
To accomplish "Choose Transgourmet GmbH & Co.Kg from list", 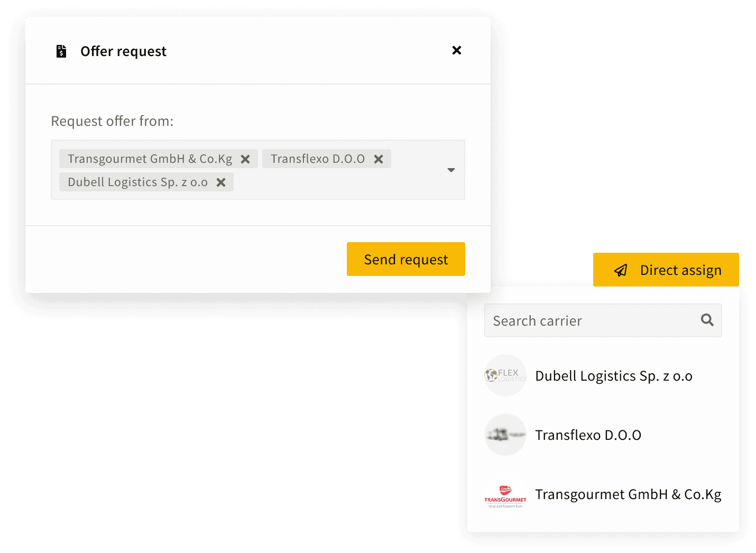I will tap(628, 494).
